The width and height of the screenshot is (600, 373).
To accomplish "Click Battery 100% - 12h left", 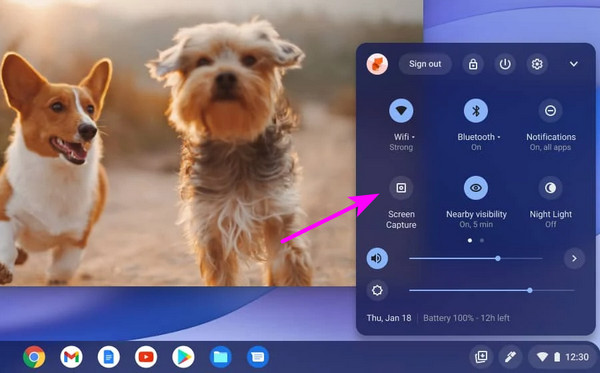I will click(x=466, y=318).
